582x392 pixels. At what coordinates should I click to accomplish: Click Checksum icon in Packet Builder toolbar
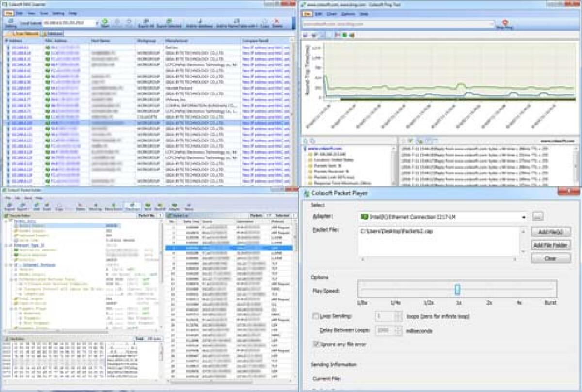132,206
